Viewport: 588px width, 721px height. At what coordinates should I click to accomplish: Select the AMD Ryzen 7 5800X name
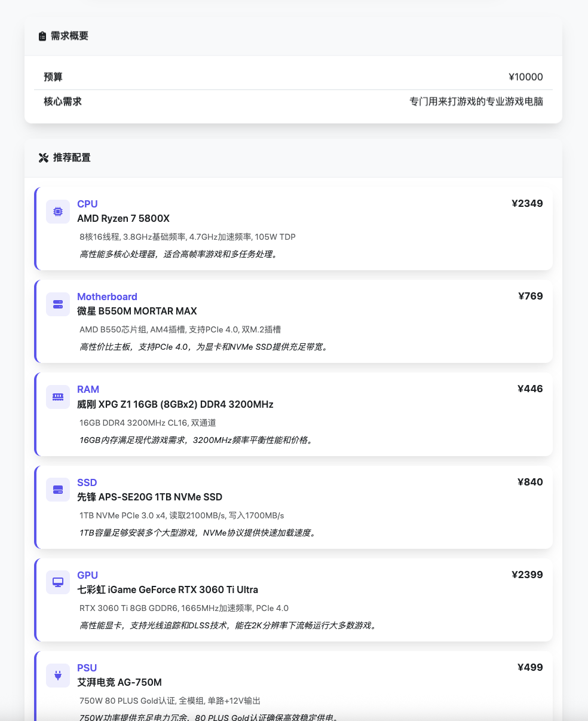click(124, 219)
